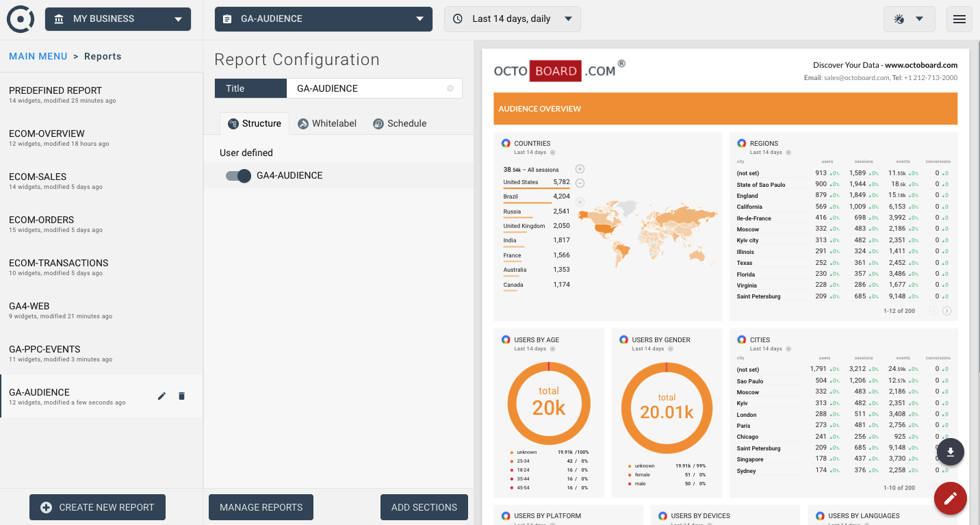Image resolution: width=980 pixels, height=525 pixels.
Task: Click the London row in Cities table
Action: [843, 415]
